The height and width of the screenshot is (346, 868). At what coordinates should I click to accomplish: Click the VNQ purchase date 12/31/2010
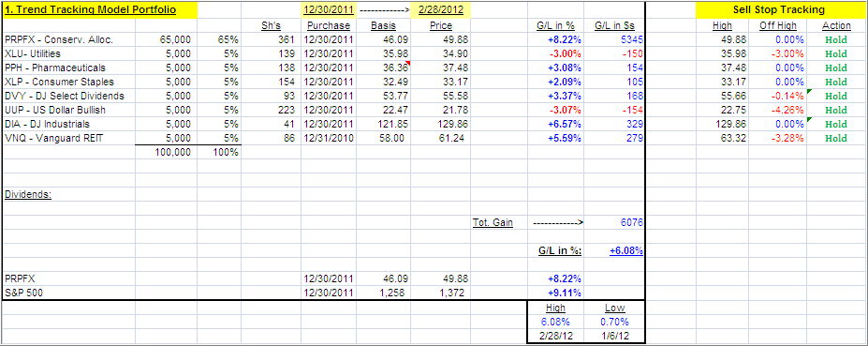328,138
